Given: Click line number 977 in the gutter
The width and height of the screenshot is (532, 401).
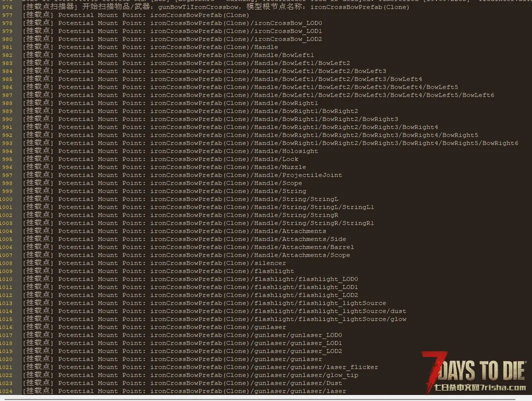Looking at the screenshot, I should point(7,15).
